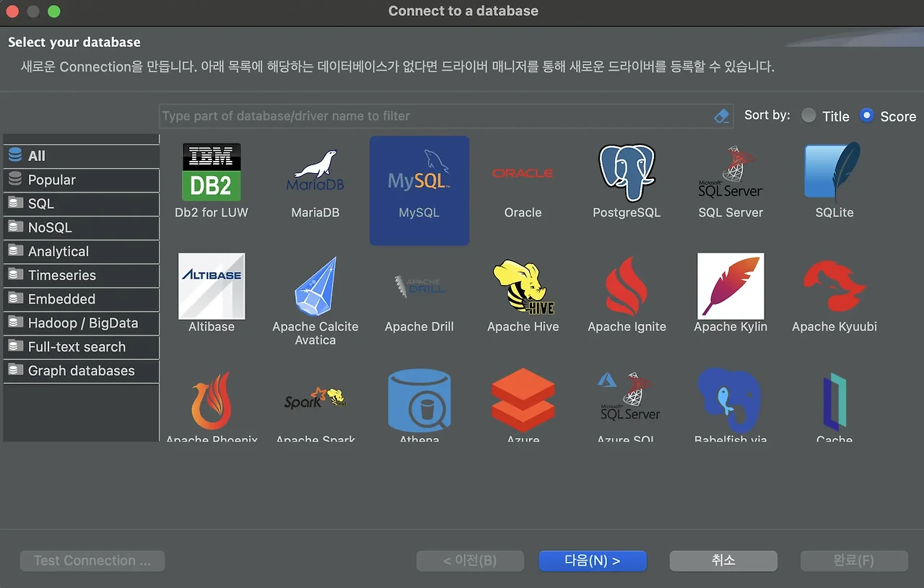Viewport: 924px width, 588px height.
Task: Click the database name filter field
Action: [x=433, y=115]
